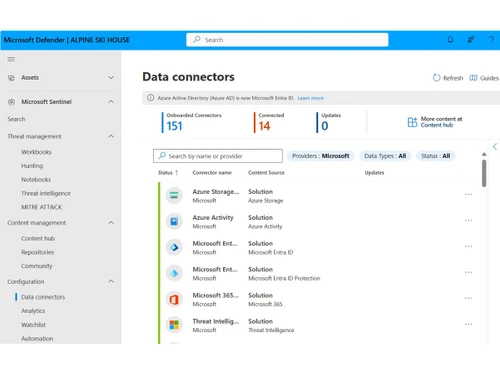This screenshot has height=375, width=500.
Task: Click the Onboarded Connectors 151 count
Action: click(x=175, y=126)
